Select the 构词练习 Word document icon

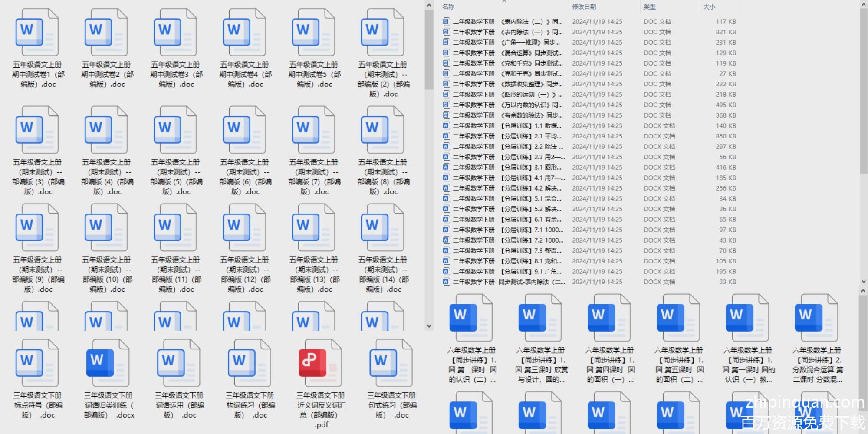pos(249,363)
